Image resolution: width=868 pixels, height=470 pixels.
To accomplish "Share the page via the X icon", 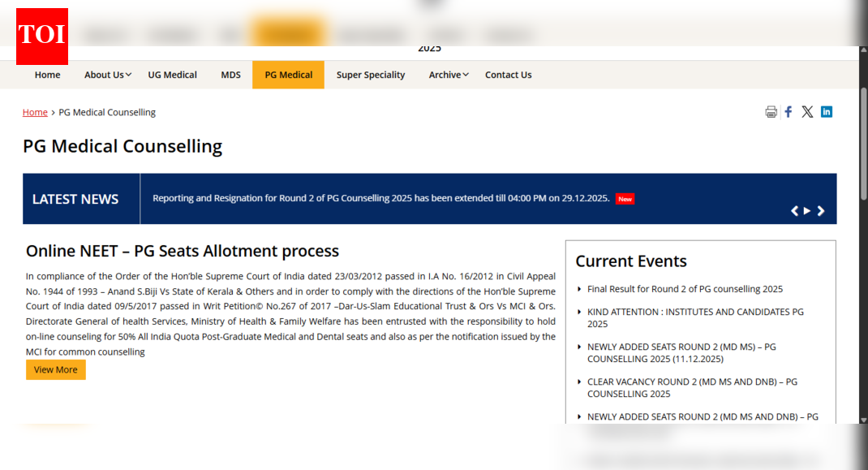I will click(x=807, y=111).
